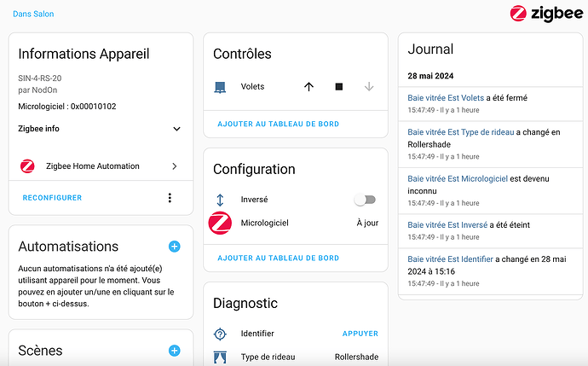Click the Type de rideau label
588x366 pixels.
point(268,357)
